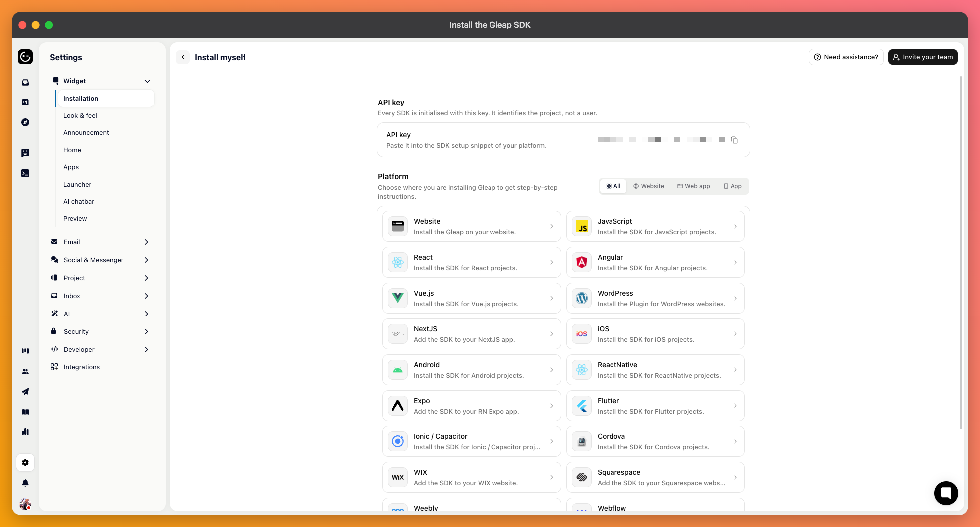Select the Launcher menu item
This screenshot has width=980, height=527.
click(x=77, y=184)
